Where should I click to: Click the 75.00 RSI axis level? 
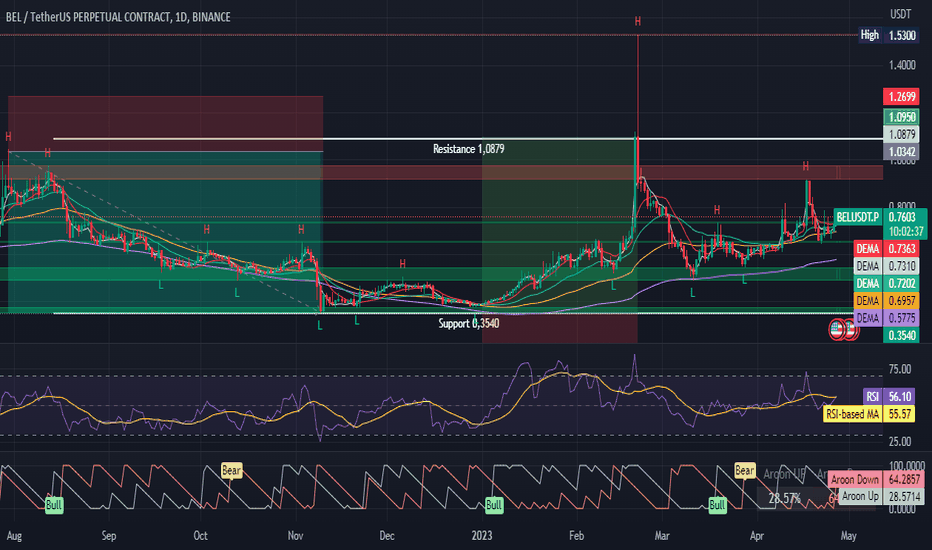coord(900,370)
